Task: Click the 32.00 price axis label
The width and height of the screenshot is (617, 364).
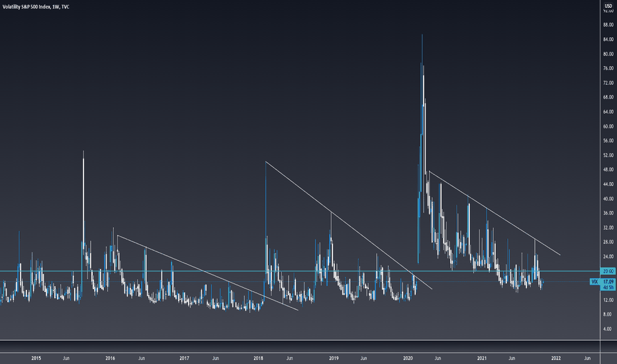Action: coord(608,228)
